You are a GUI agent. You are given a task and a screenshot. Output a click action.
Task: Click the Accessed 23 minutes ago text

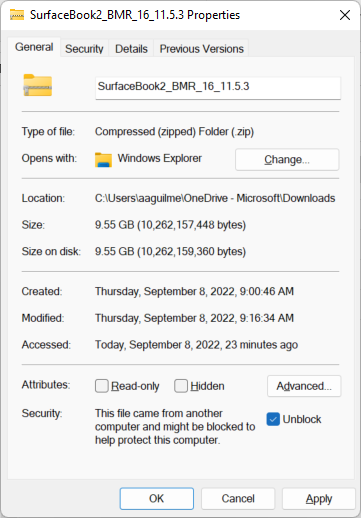coord(196,345)
